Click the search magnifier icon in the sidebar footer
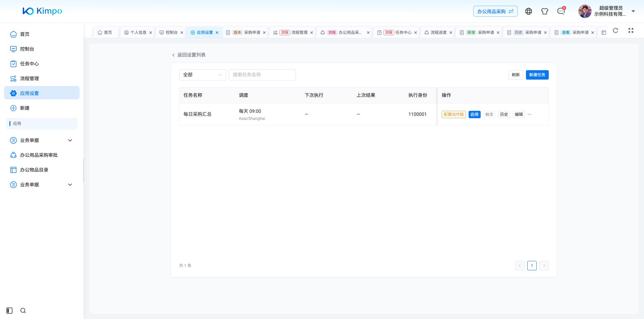The image size is (644, 319). 23,311
